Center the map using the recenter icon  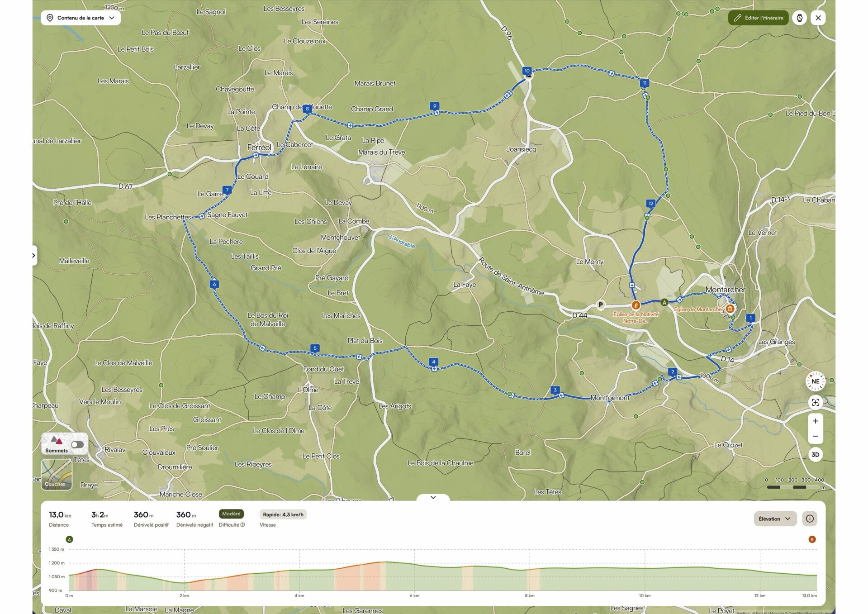tap(815, 402)
